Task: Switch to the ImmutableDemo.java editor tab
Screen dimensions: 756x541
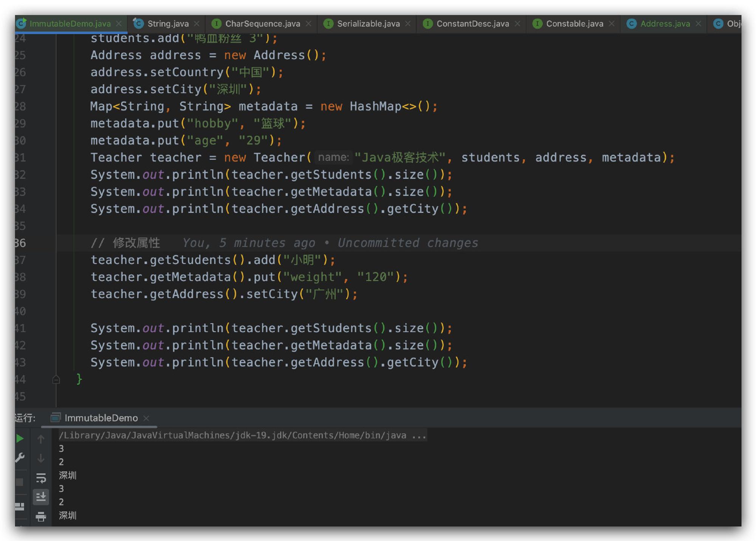Action: (x=70, y=23)
